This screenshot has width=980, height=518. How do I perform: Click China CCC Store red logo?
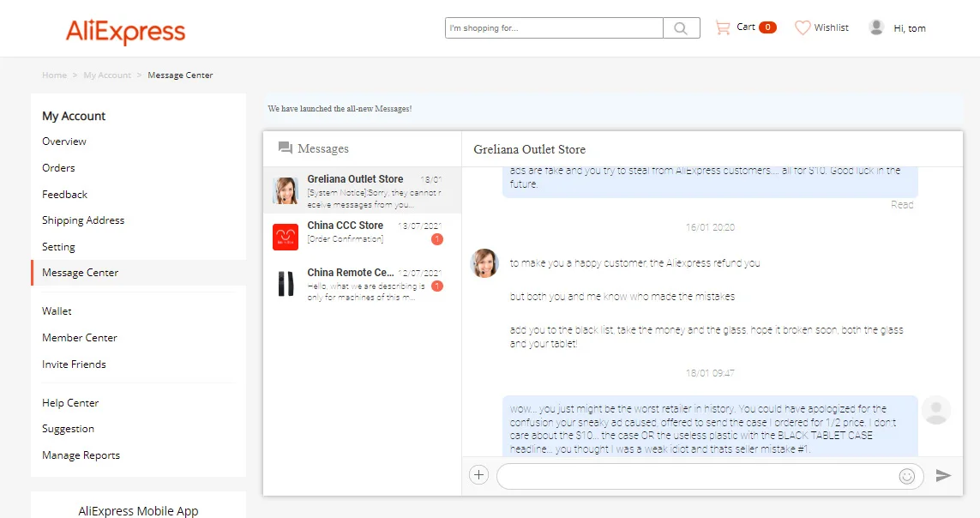[x=285, y=237]
